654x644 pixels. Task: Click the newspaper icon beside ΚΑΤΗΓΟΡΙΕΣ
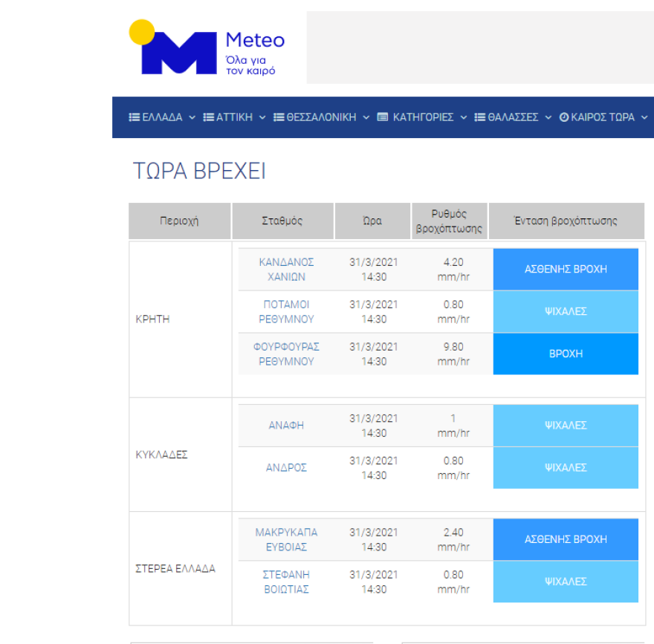383,117
